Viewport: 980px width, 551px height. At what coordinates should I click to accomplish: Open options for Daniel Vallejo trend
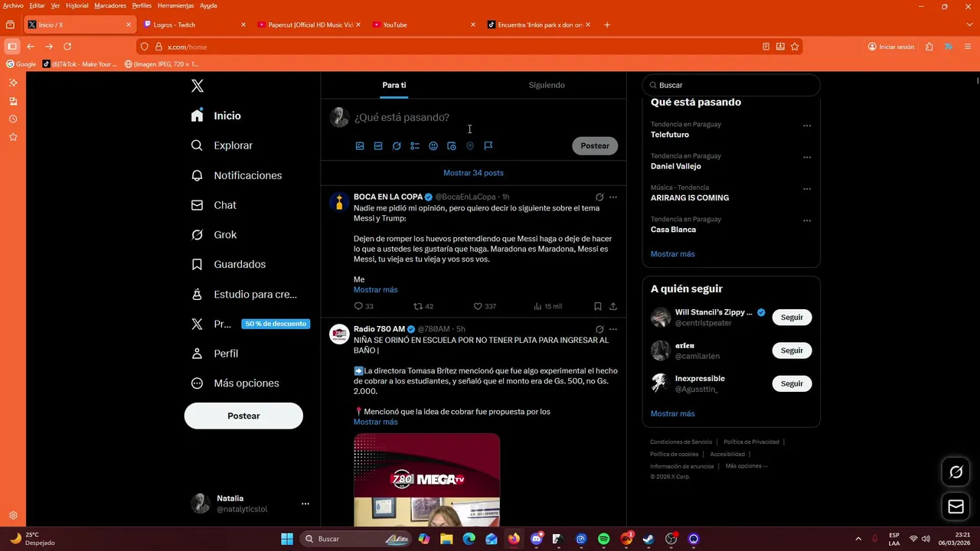click(x=807, y=157)
